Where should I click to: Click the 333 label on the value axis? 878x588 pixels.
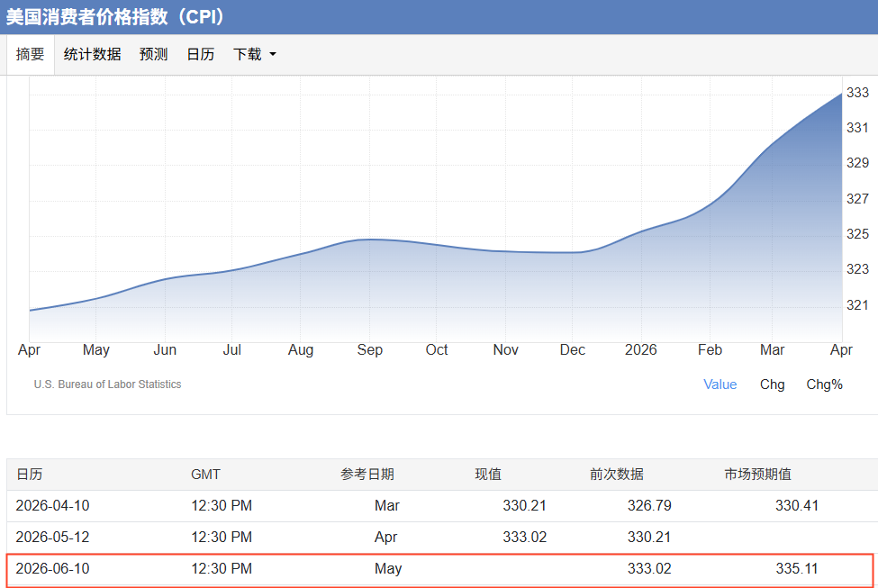point(857,93)
